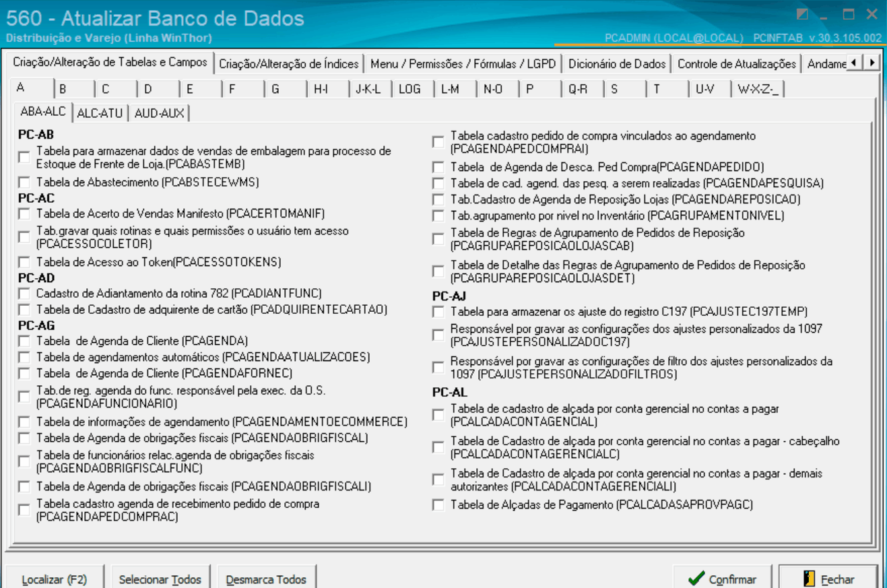
Task: Click Localizar (F2) button
Action: (55, 579)
